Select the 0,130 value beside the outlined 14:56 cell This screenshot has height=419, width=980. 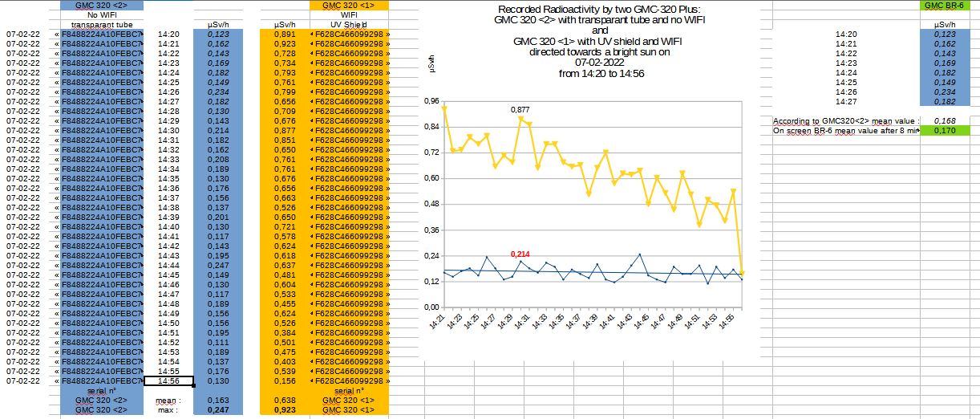tap(217, 381)
